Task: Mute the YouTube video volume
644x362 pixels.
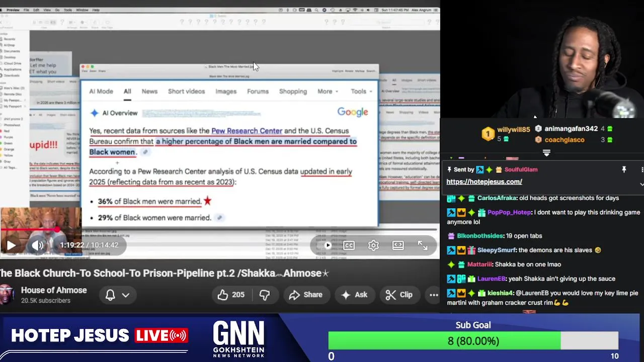Action: coord(38,245)
